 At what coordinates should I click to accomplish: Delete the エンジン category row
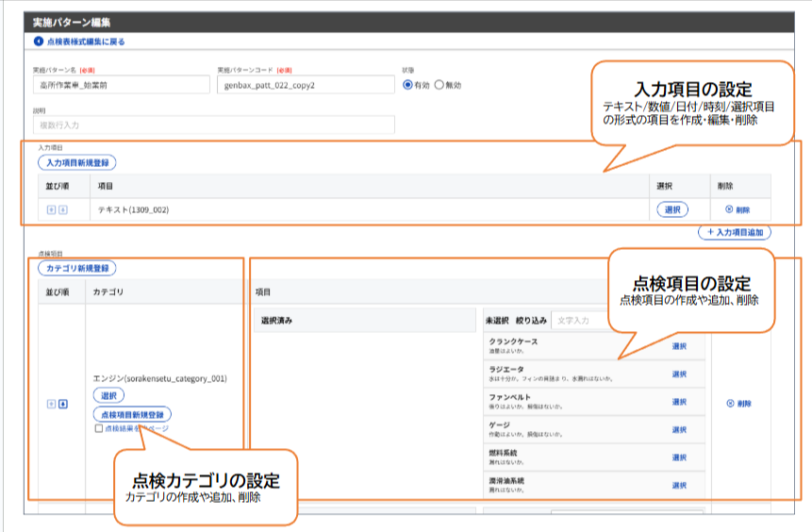[x=738, y=403]
